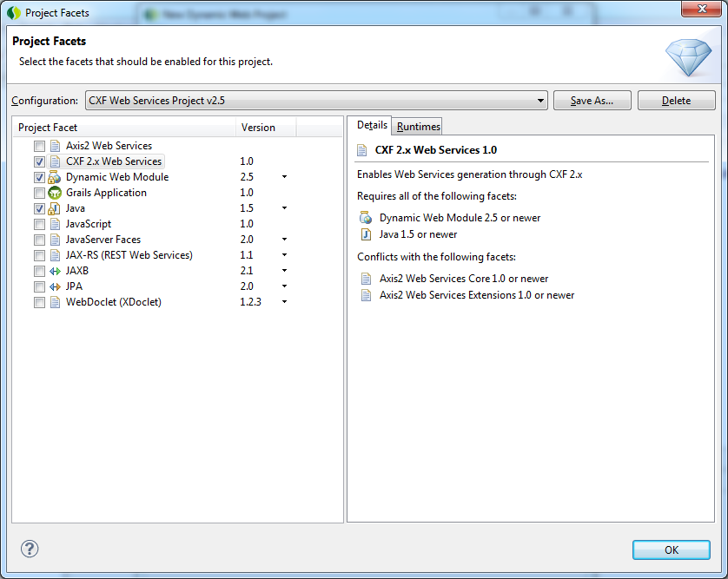Click the JAXB arrows icon

[x=55, y=271]
